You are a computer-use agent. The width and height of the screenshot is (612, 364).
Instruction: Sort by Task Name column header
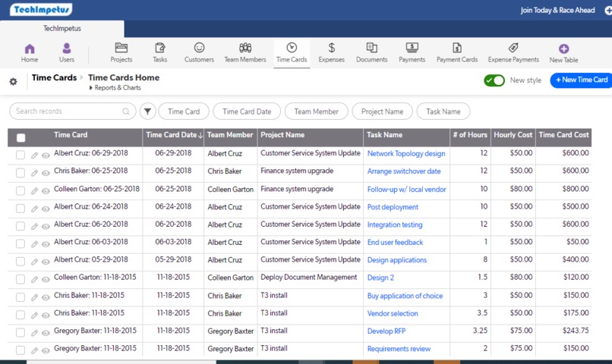pyautogui.click(x=406, y=135)
